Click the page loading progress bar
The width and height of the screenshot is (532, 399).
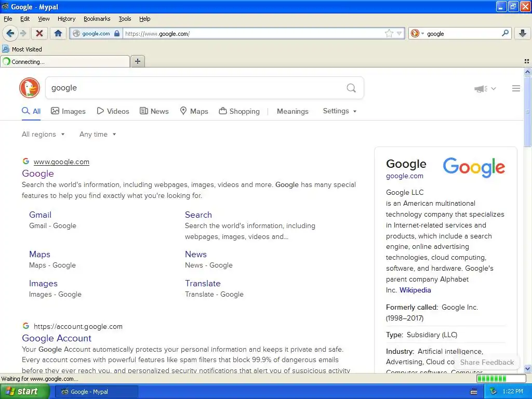pyautogui.click(x=501, y=379)
